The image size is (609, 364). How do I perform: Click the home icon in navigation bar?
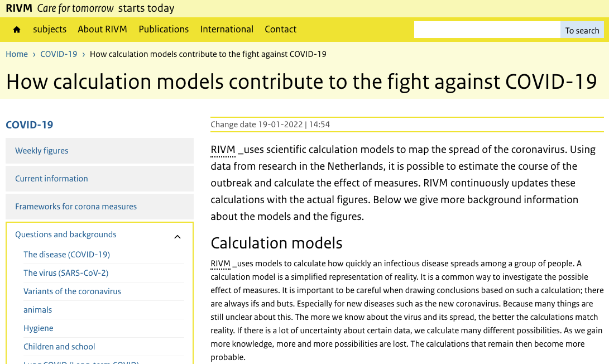(16, 30)
